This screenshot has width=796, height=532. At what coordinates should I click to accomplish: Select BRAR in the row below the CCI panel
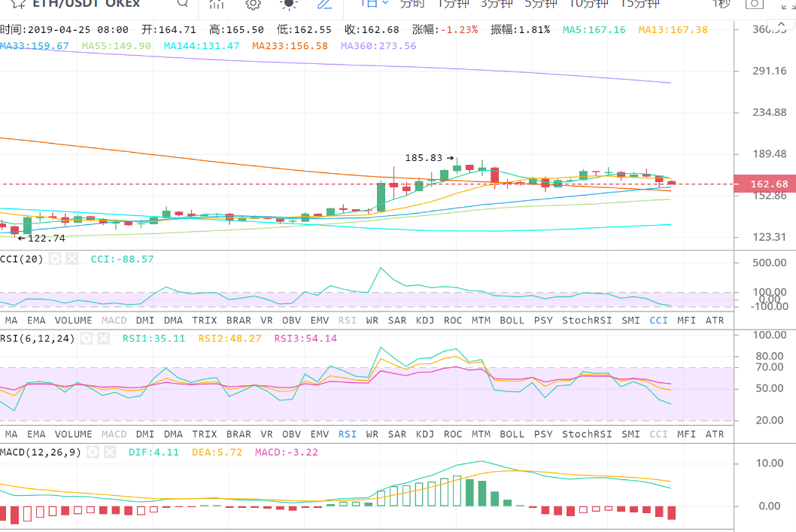pos(238,321)
